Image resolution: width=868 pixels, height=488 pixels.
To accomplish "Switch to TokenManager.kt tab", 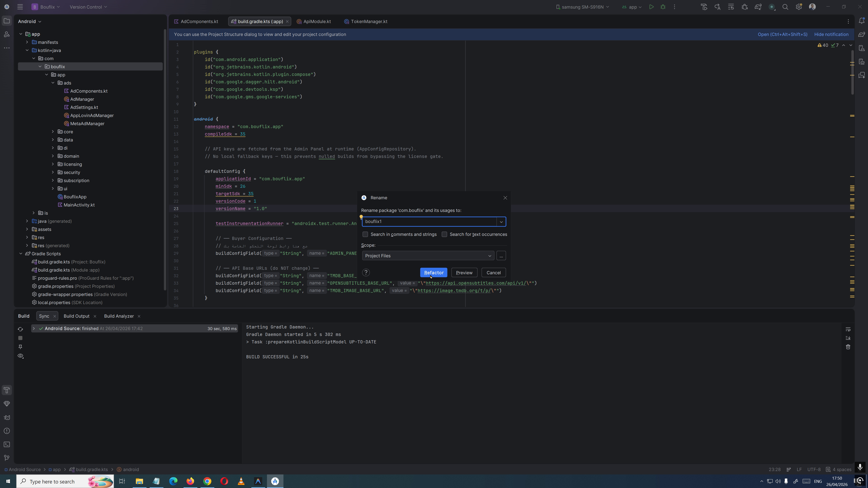I will click(x=366, y=21).
